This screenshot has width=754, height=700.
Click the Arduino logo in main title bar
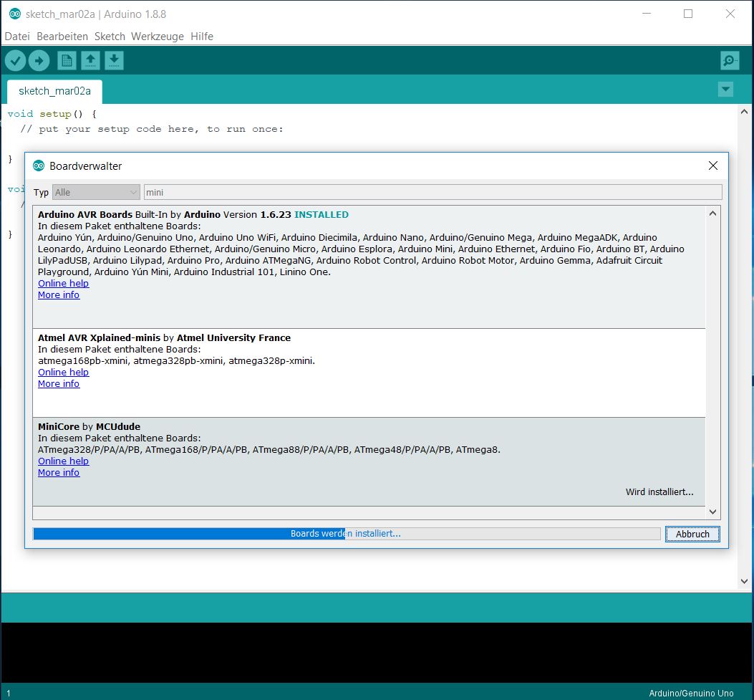15,14
